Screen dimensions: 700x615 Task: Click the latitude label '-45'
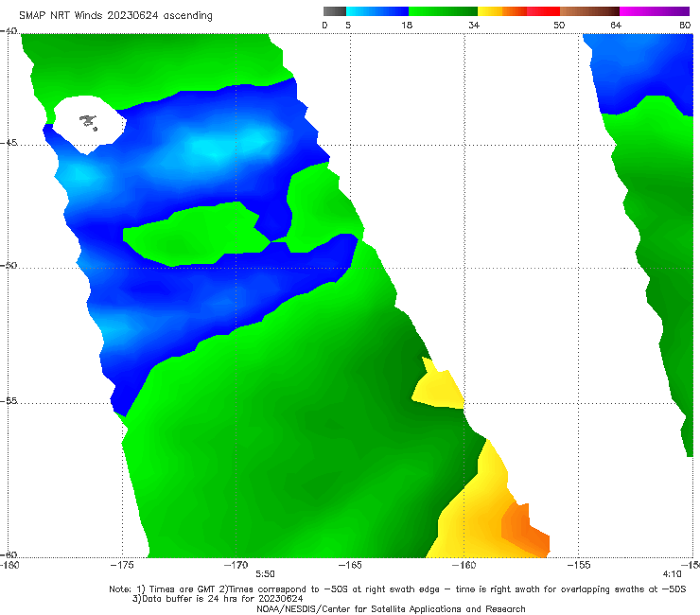click(x=9, y=143)
